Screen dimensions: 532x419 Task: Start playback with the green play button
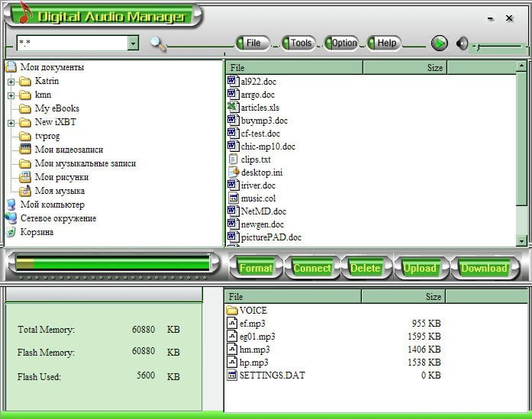click(x=440, y=44)
